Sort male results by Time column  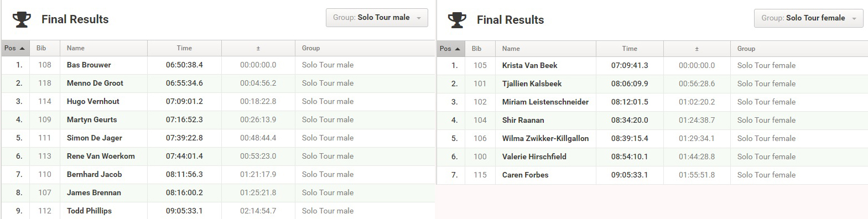coord(184,48)
